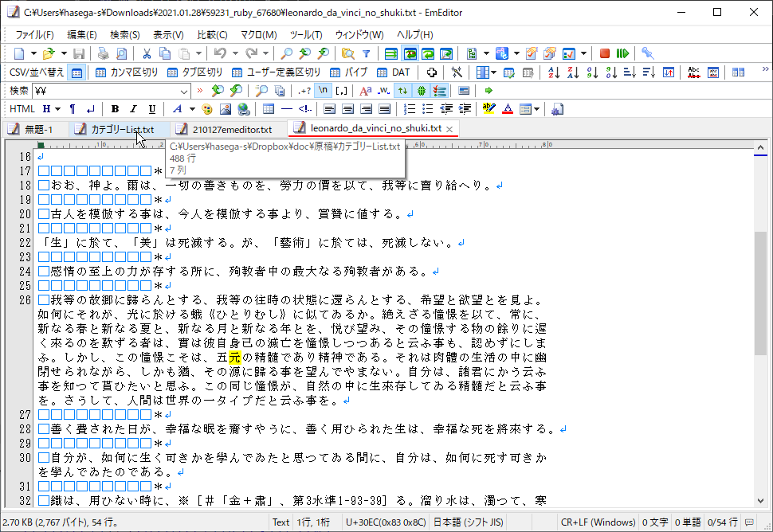Click the blue funnel filter icon
The height and width of the screenshot is (532, 773).
click(367, 53)
